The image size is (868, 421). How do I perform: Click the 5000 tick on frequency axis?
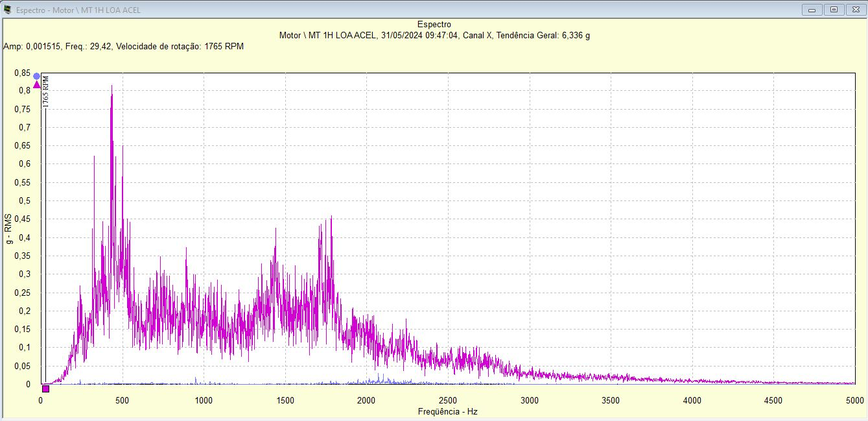(854, 400)
